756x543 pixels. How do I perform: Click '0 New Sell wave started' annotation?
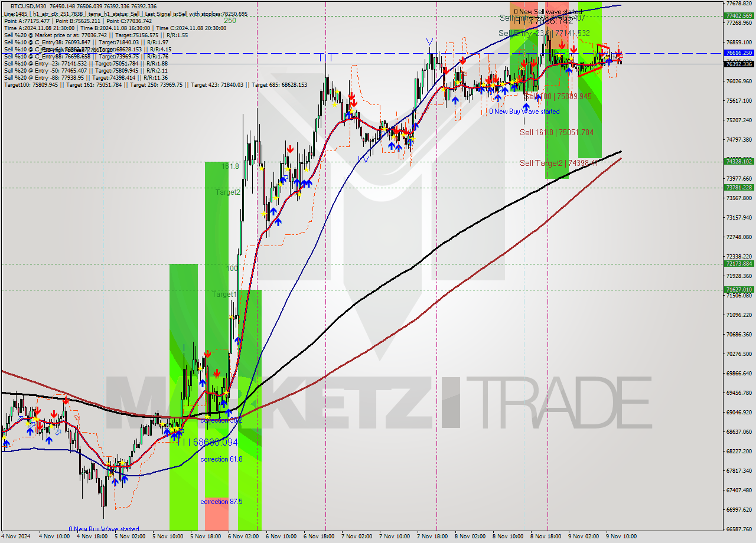coord(548,11)
